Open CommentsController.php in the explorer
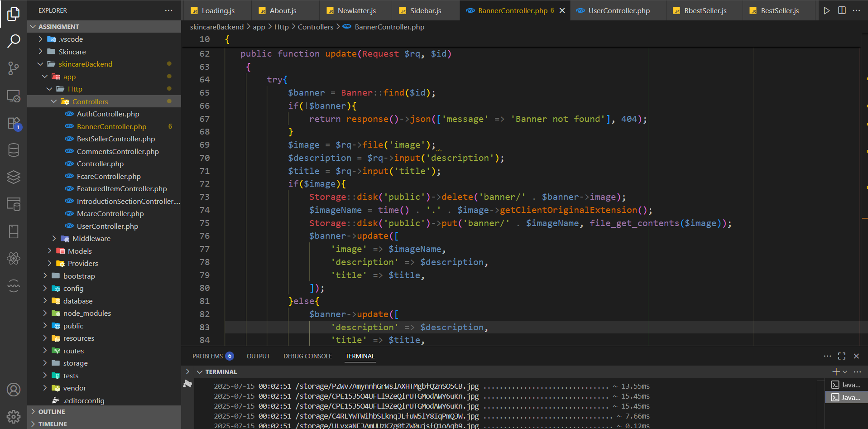The image size is (868, 429). coord(104,151)
